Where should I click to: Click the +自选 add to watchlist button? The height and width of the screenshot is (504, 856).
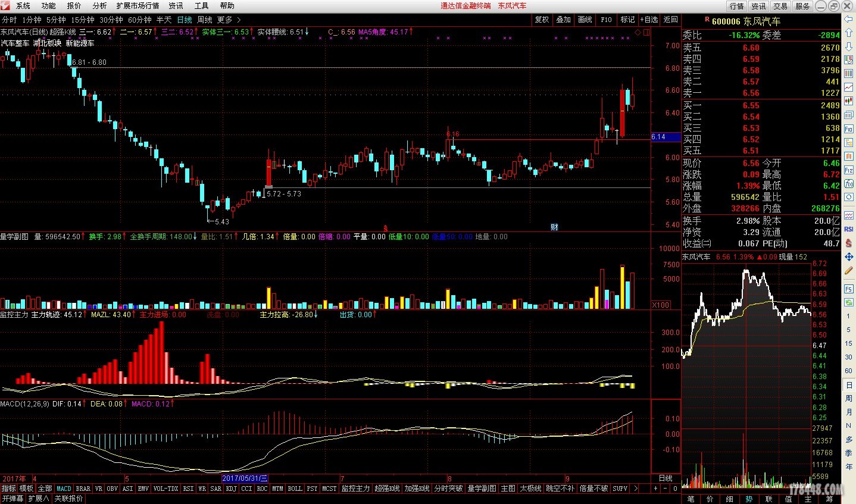click(x=649, y=20)
